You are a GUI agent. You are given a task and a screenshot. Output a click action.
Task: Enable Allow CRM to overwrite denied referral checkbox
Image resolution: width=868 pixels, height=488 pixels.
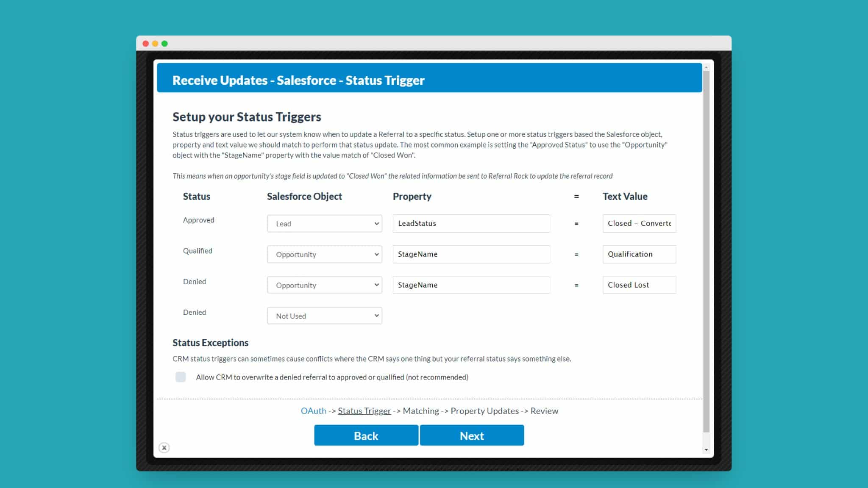pyautogui.click(x=181, y=377)
